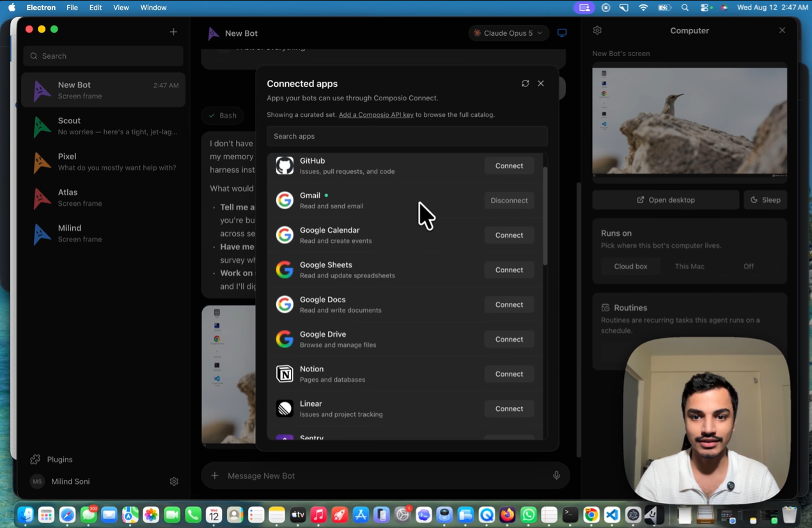812x528 pixels.
Task: Focus the sidebar Search field
Action: point(104,56)
